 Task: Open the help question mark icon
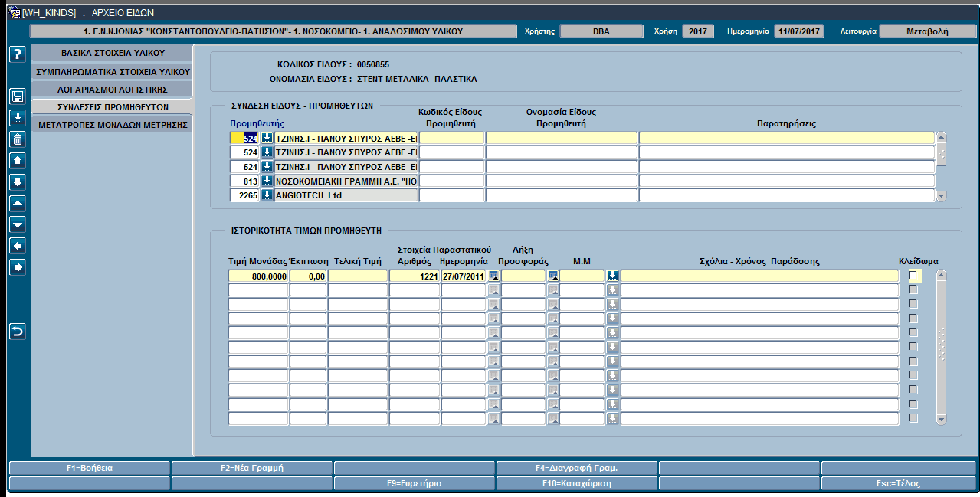pyautogui.click(x=18, y=54)
